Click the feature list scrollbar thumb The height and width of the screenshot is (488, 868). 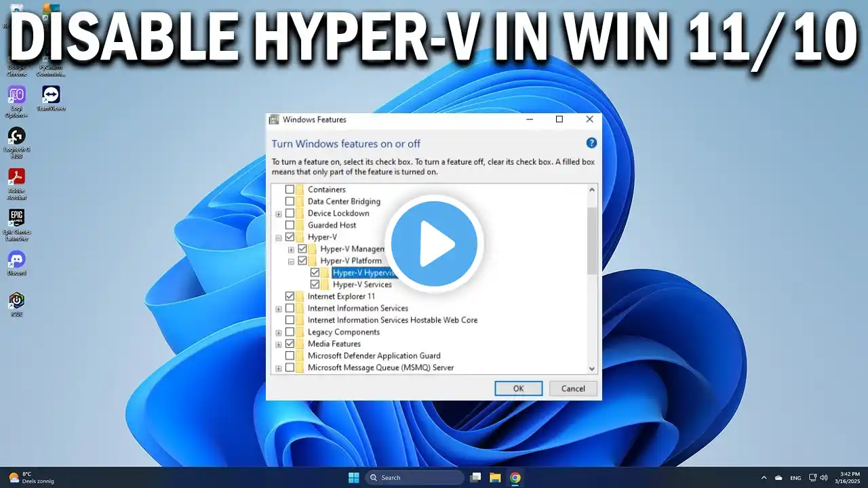tap(592, 241)
